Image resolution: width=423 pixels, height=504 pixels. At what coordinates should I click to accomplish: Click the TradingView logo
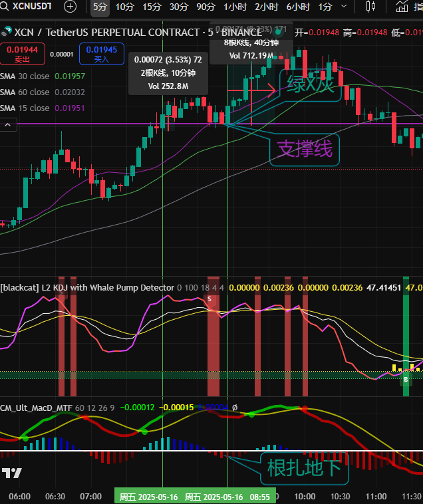point(12,473)
